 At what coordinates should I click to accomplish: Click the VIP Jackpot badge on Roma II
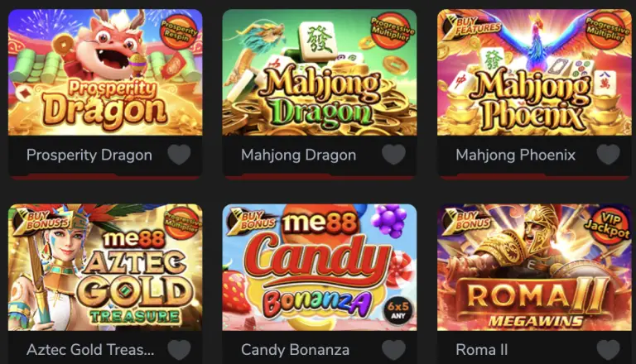tap(607, 225)
